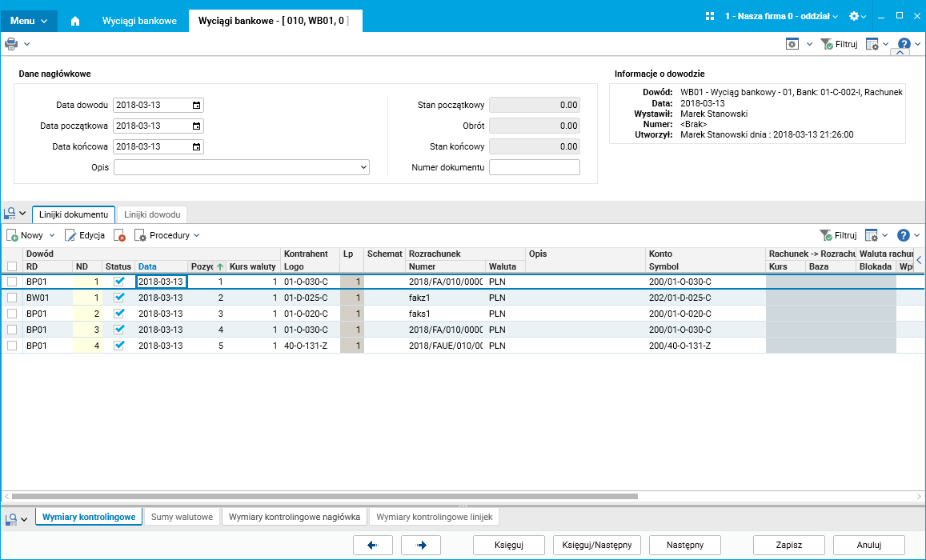Open the main Menu dropdown
Image resolution: width=926 pixels, height=560 pixels.
click(x=29, y=21)
